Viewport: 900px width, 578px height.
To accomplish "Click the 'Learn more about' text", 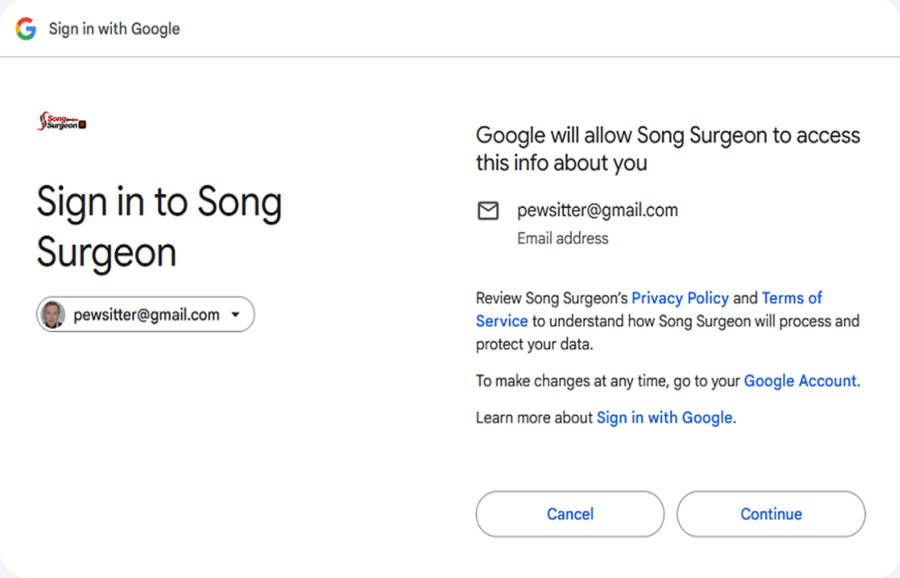I will point(534,418).
